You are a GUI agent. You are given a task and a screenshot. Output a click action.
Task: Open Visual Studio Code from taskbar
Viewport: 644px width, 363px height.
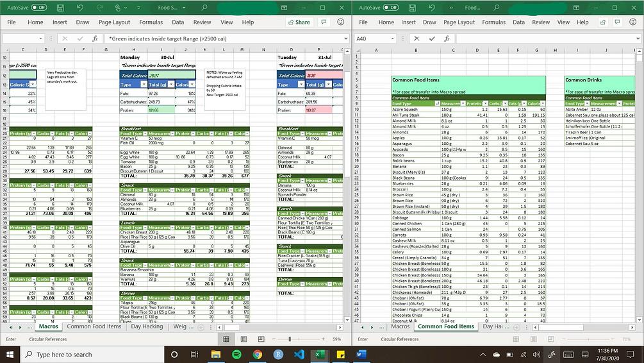pos(299,355)
